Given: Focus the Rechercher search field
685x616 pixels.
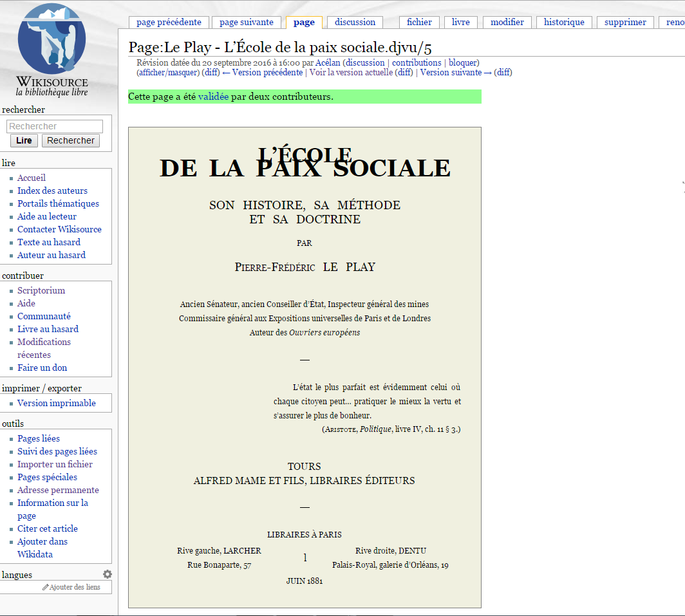Looking at the screenshot, I should 55,126.
